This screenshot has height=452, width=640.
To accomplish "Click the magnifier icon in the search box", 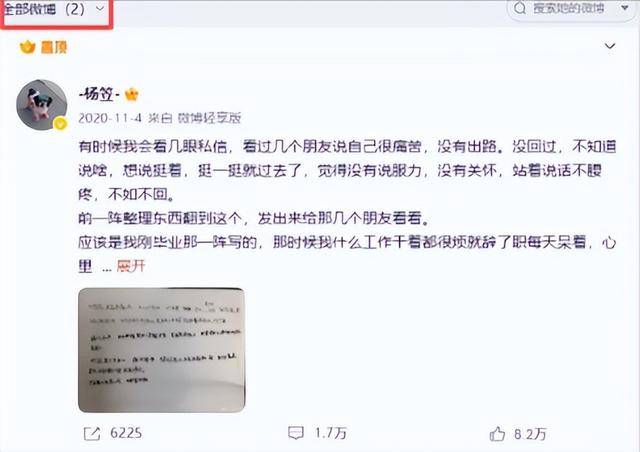I will point(520,8).
